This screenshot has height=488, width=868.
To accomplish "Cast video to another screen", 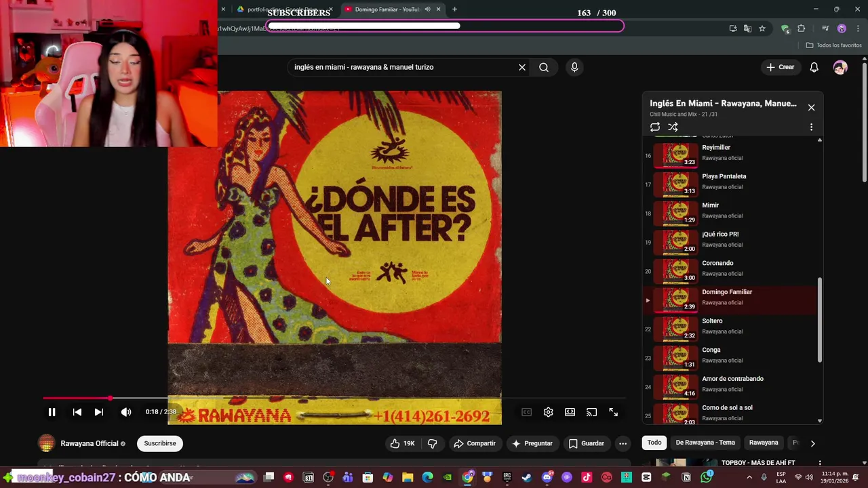I will [x=591, y=412].
